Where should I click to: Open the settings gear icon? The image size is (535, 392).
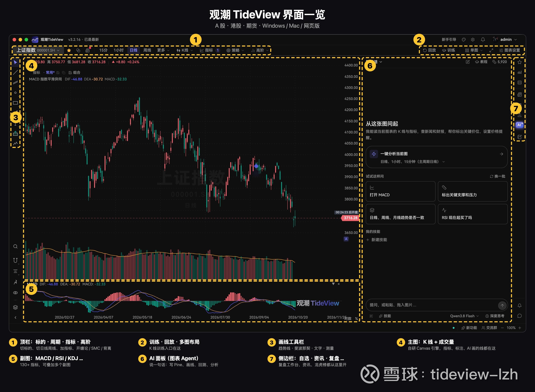(473, 40)
